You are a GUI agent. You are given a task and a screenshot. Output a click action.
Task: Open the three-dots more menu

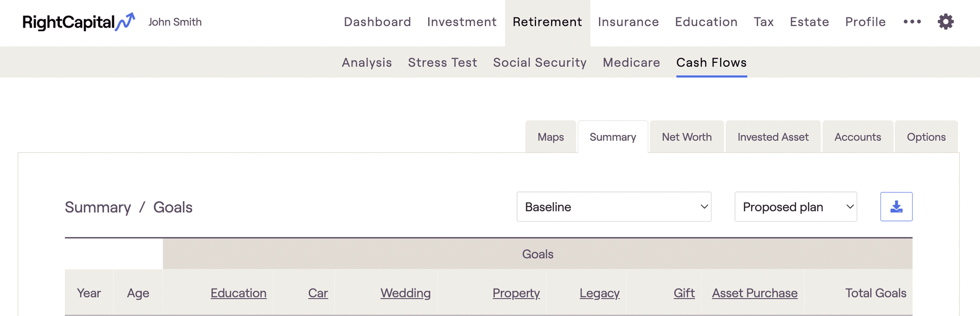(912, 22)
